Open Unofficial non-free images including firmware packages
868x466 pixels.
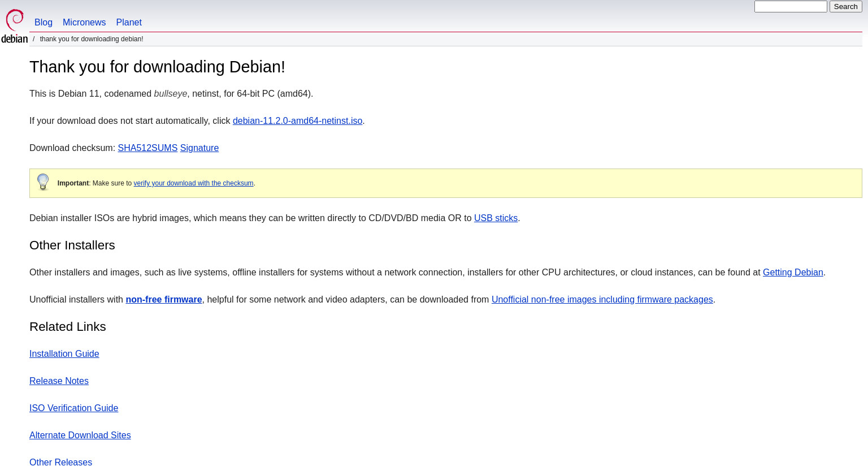pos(602,299)
